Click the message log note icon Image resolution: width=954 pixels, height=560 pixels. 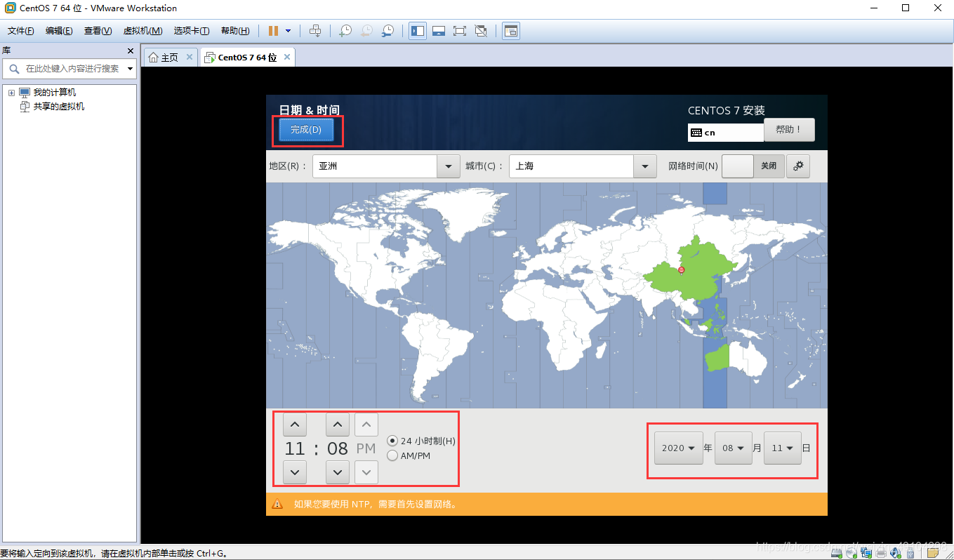[x=933, y=553]
